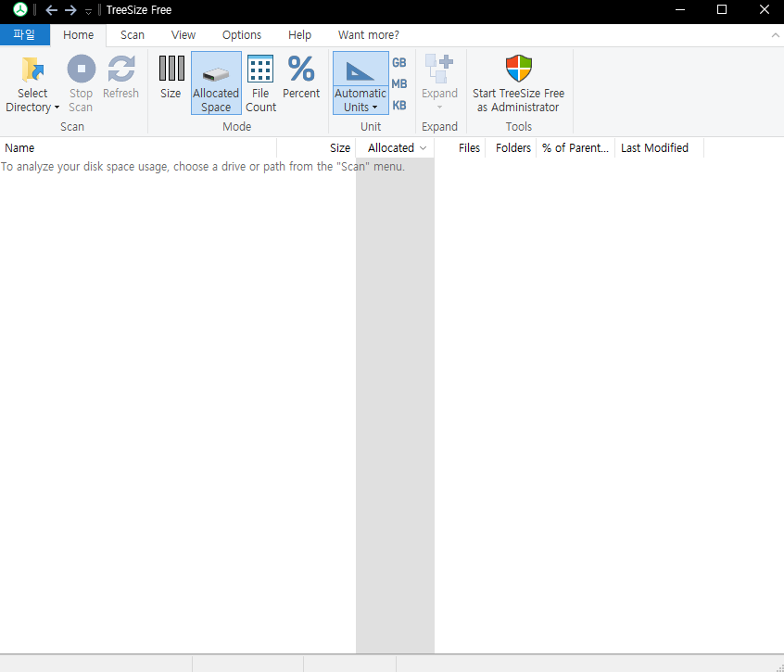
Task: Open the Automatic Units dropdown arrow
Action: [x=374, y=108]
